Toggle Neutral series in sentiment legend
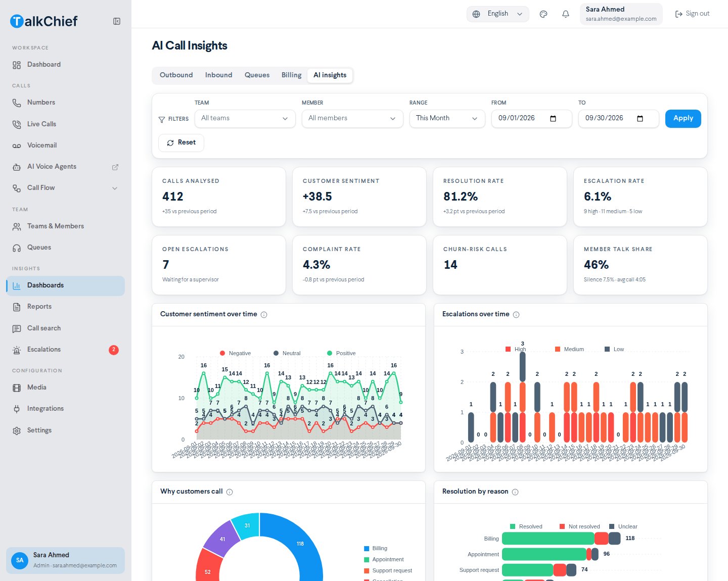The width and height of the screenshot is (728, 581). tap(287, 353)
